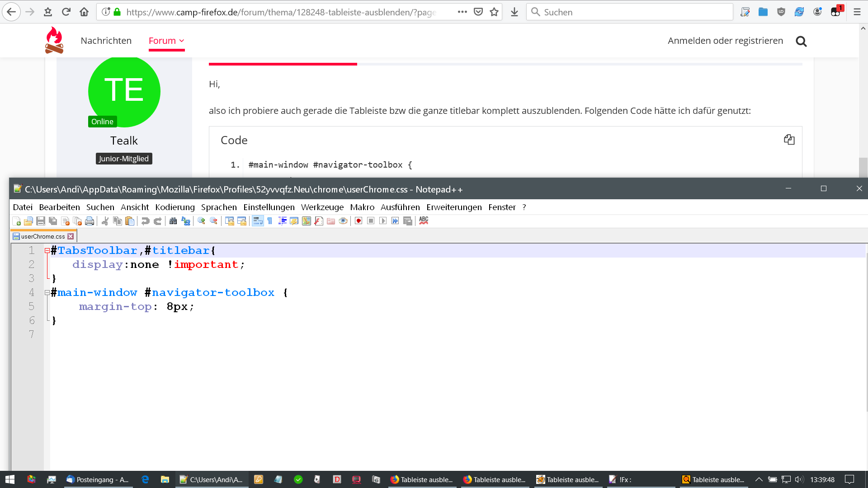The width and height of the screenshot is (868, 488).
Task: Open the Kodierung menu
Action: tap(175, 207)
